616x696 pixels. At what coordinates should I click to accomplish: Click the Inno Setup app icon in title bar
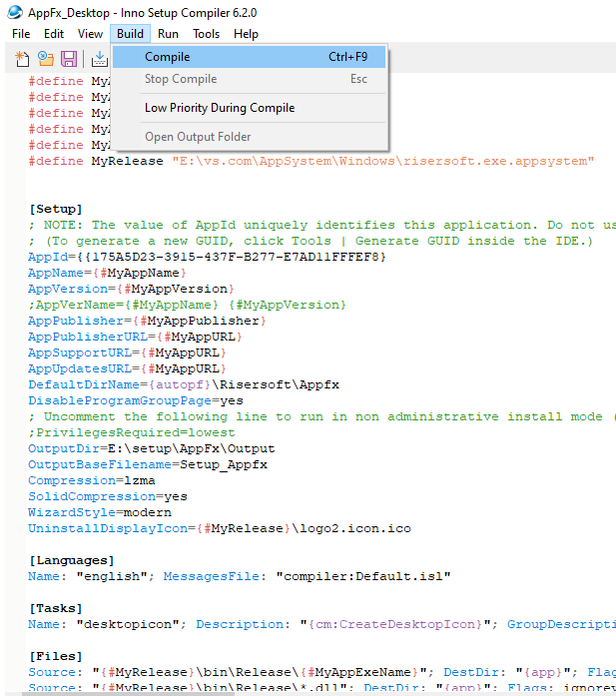pos(15,12)
